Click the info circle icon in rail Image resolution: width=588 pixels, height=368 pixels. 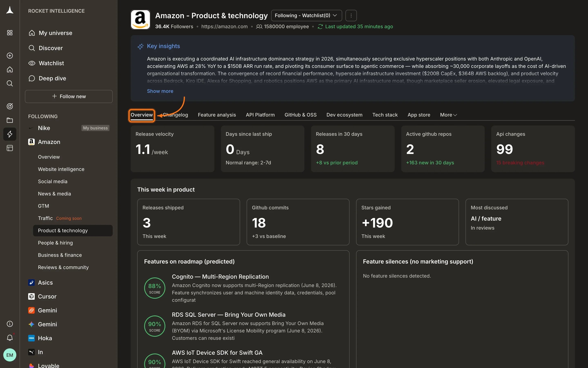tap(10, 324)
